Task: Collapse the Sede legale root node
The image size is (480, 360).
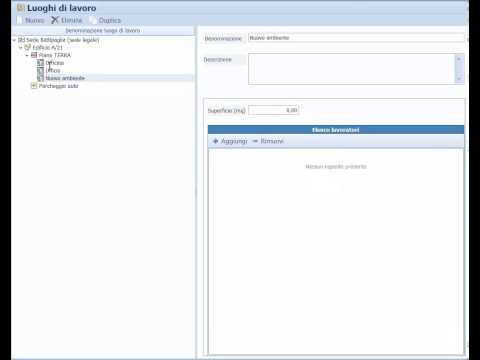Action: tap(14, 40)
